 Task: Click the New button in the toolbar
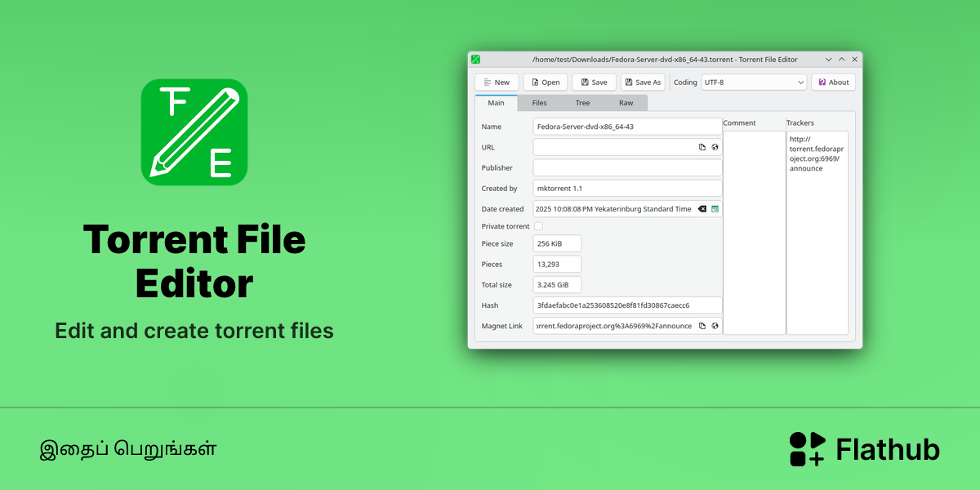pyautogui.click(x=497, y=82)
